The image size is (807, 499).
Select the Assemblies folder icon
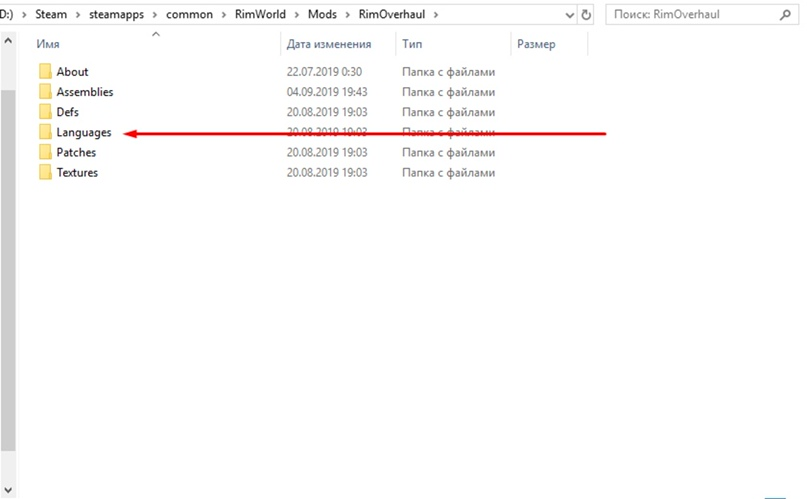coord(45,92)
